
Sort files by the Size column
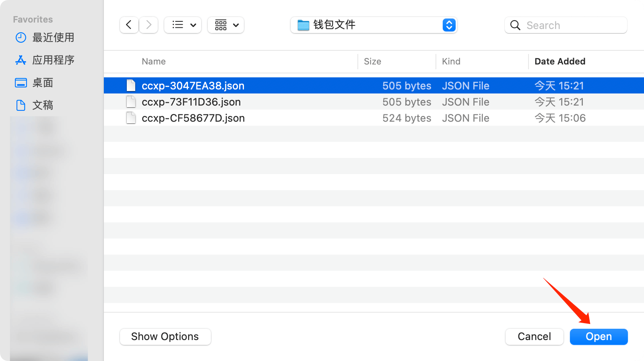[x=372, y=61]
